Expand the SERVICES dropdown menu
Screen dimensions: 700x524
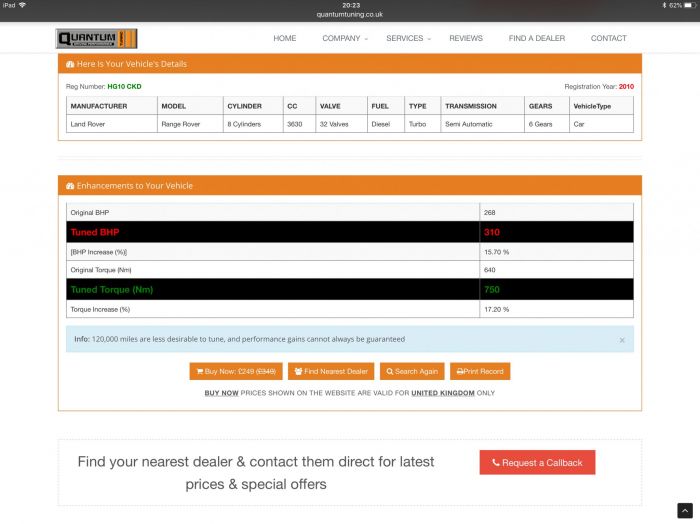(408, 38)
